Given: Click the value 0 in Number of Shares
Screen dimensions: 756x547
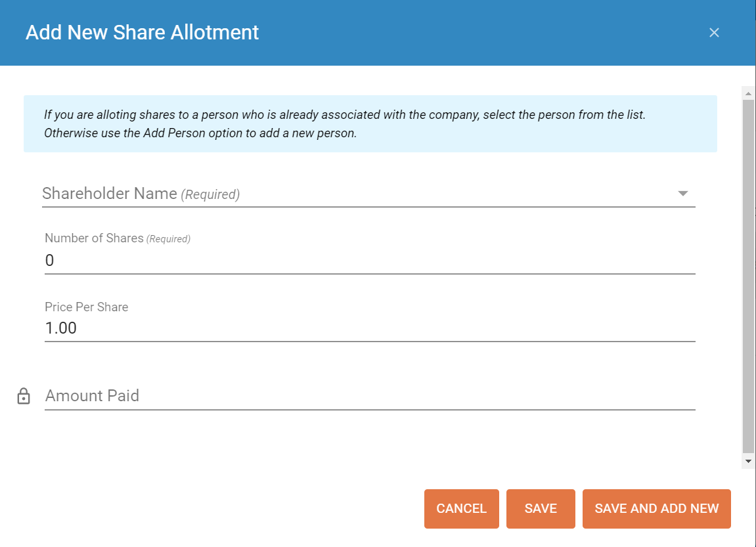Looking at the screenshot, I should coord(49,260).
